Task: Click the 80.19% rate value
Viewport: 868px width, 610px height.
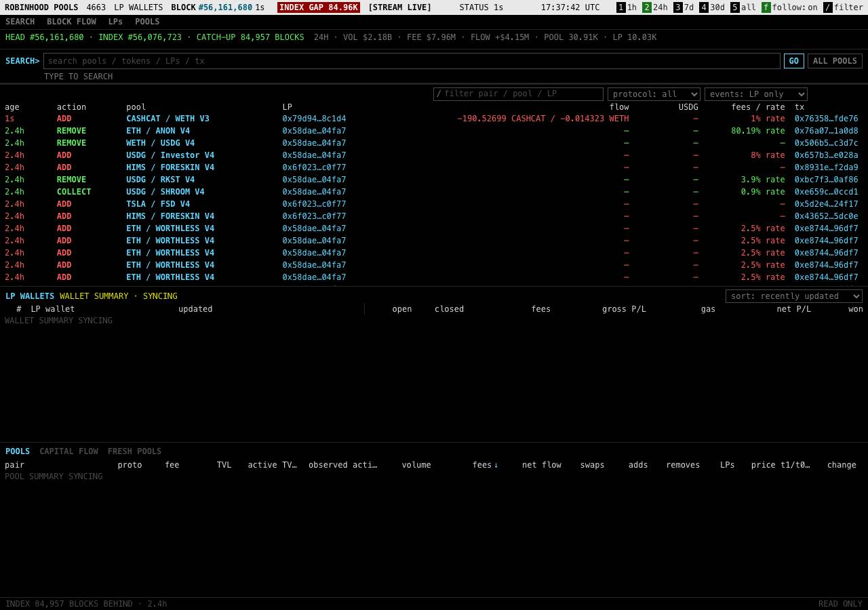Action: [x=758, y=131]
